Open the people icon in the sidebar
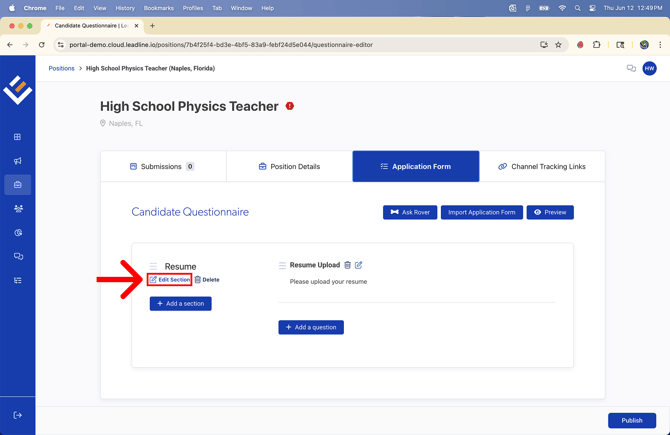 pyautogui.click(x=17, y=209)
